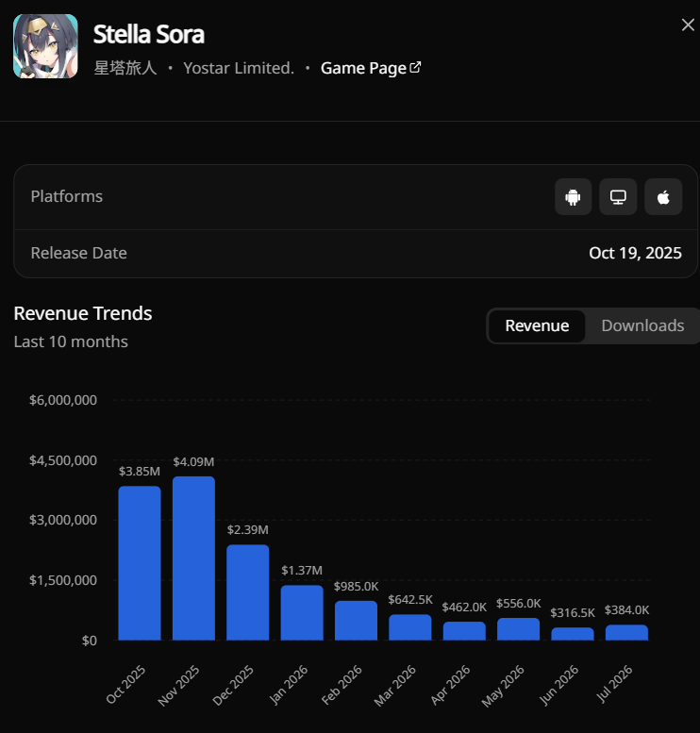Click the Stella Sora game artwork thumbnail

tap(45, 46)
